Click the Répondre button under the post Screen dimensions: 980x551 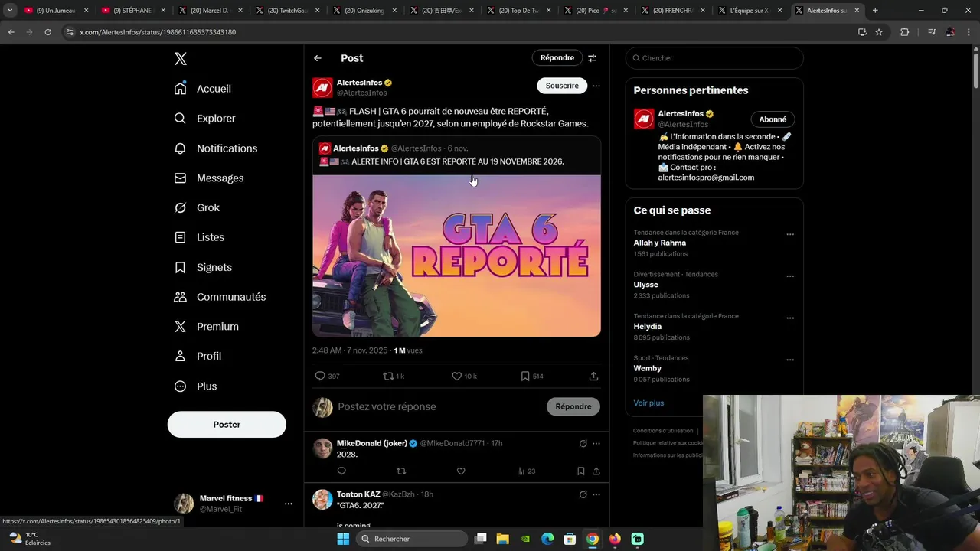click(573, 407)
